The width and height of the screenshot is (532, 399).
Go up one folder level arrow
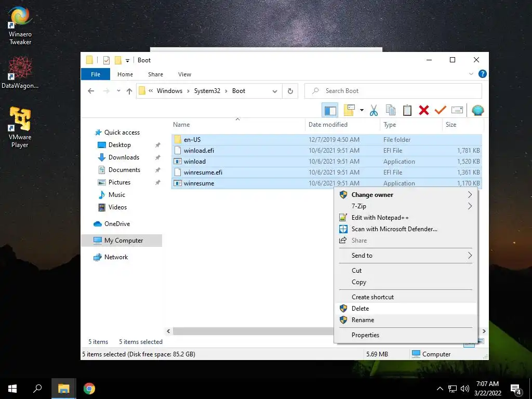pyautogui.click(x=129, y=91)
